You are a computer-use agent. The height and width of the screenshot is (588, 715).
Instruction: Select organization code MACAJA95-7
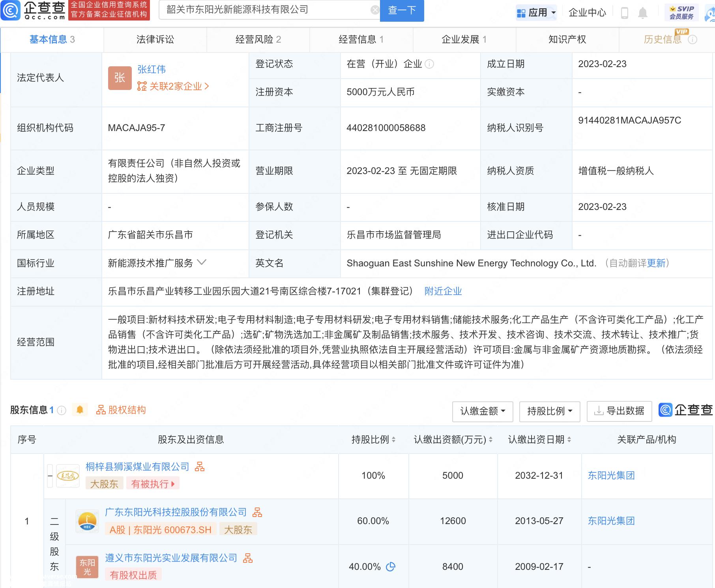137,128
